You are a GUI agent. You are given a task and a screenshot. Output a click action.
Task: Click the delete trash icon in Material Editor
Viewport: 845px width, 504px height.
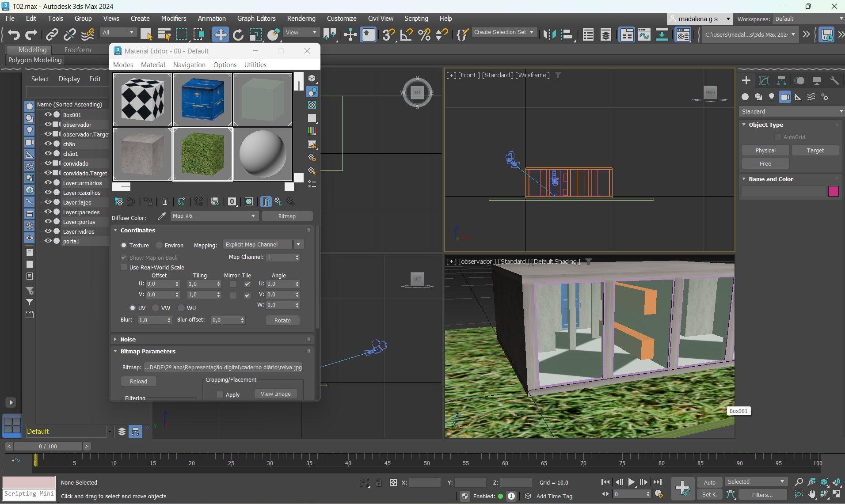pos(165,202)
